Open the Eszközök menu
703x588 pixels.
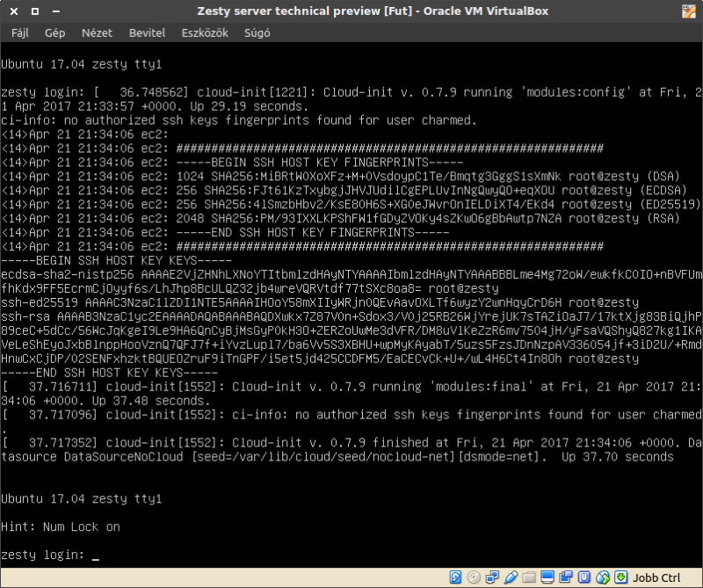[x=205, y=33]
